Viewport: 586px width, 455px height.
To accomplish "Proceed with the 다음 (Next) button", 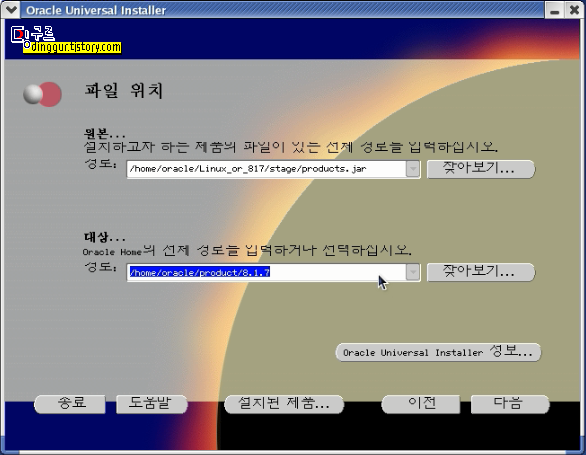I will pyautogui.click(x=510, y=404).
